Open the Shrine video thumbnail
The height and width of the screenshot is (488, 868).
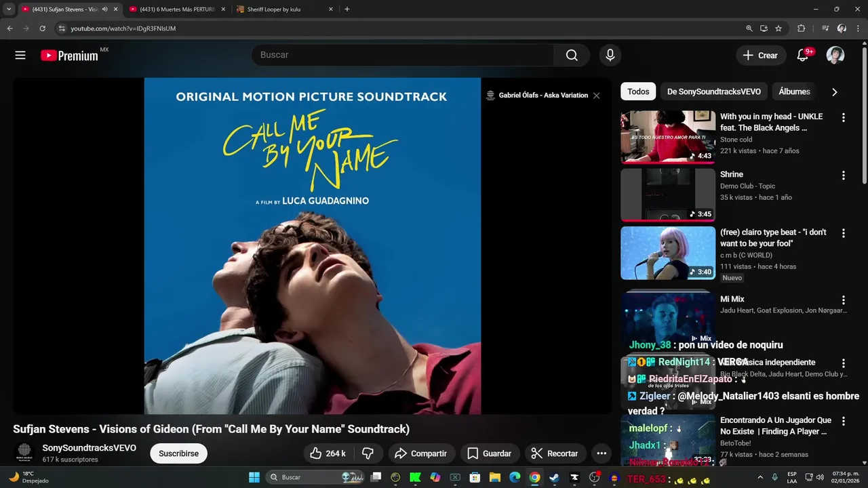coord(668,195)
